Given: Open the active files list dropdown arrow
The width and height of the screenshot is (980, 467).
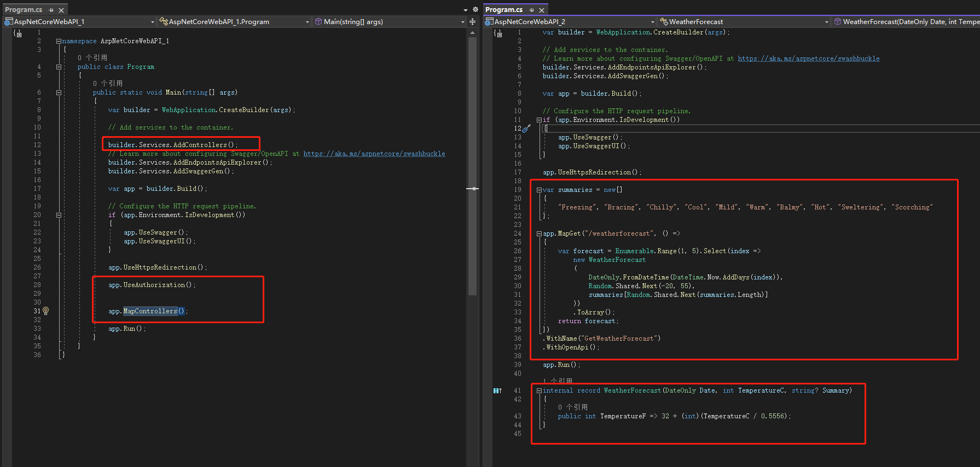Looking at the screenshot, I should [x=466, y=10].
